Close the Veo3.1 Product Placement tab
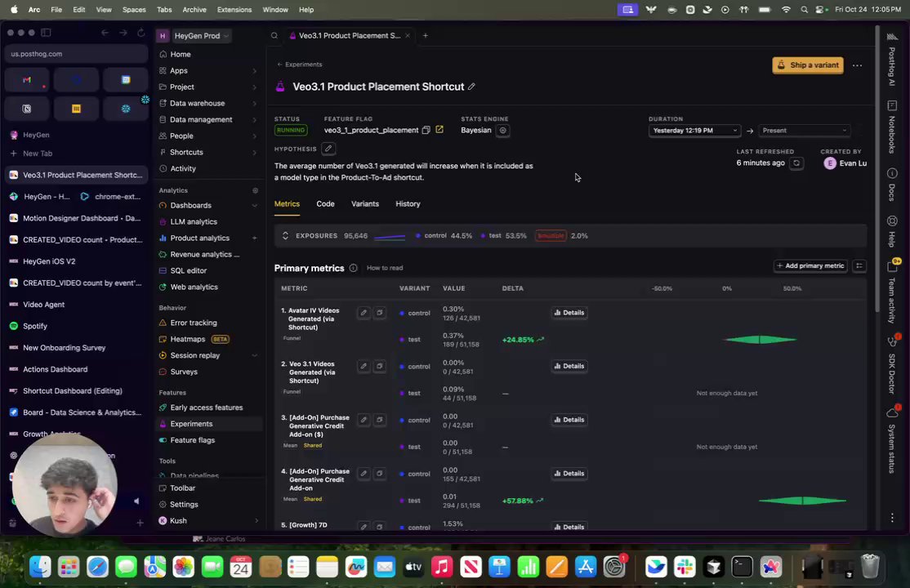Viewport: 910px width, 588px height. pyautogui.click(x=408, y=35)
